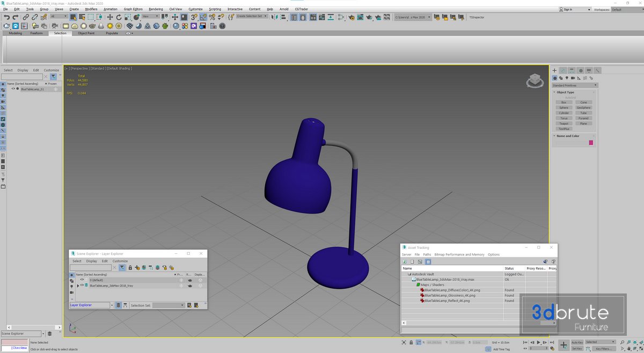Open the Selection Set dropdown in Layer Explorer
Screen dimensions: 644x353
click(169, 305)
